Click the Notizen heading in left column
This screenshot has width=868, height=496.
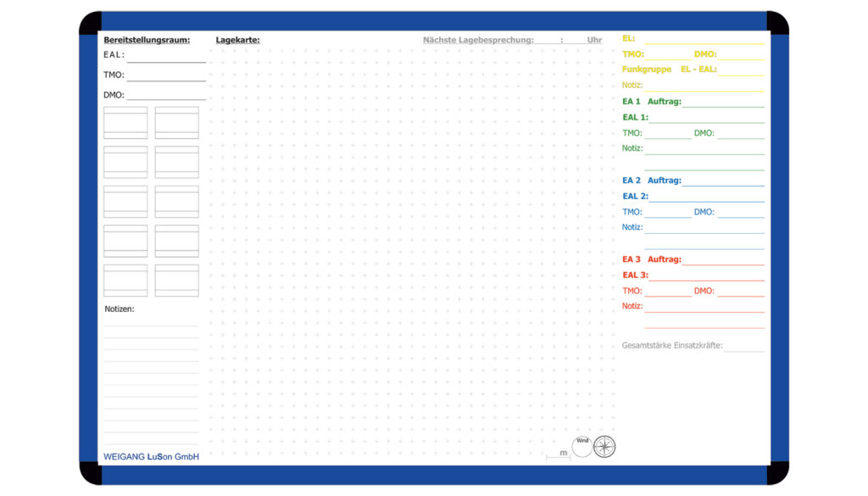click(120, 309)
